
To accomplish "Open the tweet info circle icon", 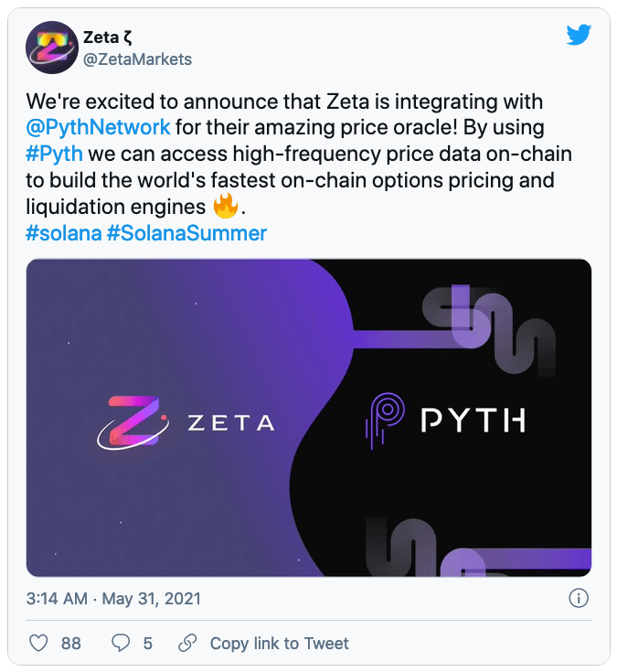I will (x=579, y=598).
